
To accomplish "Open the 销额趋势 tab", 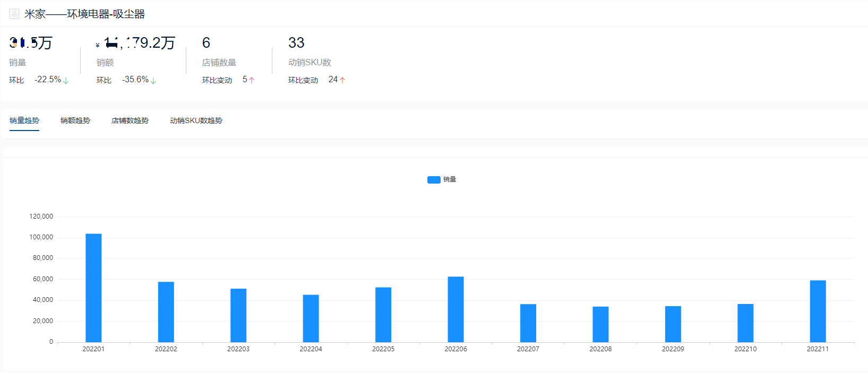I will (75, 120).
